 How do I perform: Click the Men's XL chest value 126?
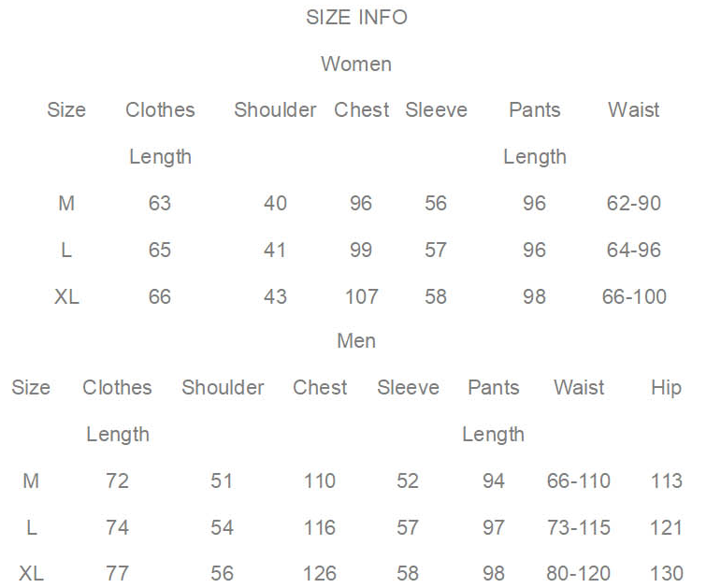click(320, 573)
